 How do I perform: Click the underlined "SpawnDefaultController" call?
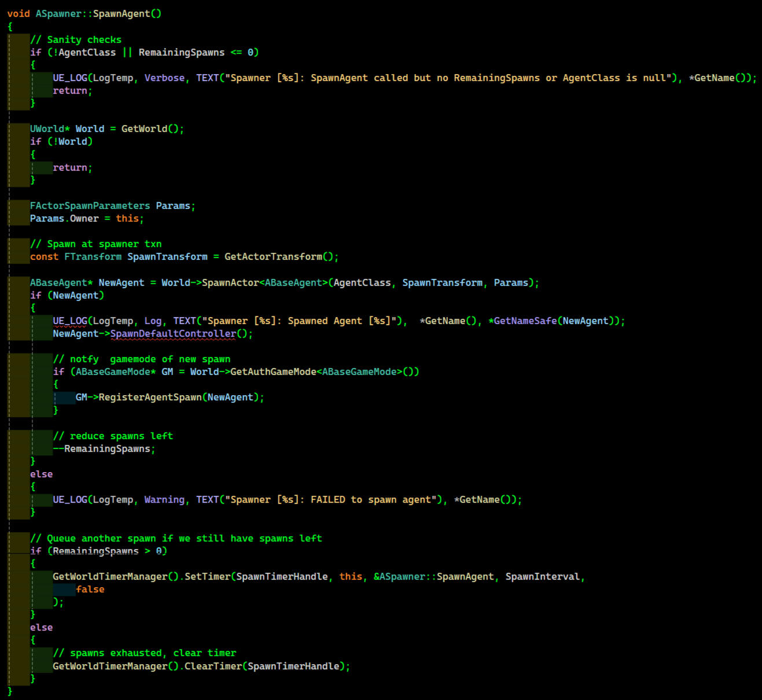pos(173,334)
